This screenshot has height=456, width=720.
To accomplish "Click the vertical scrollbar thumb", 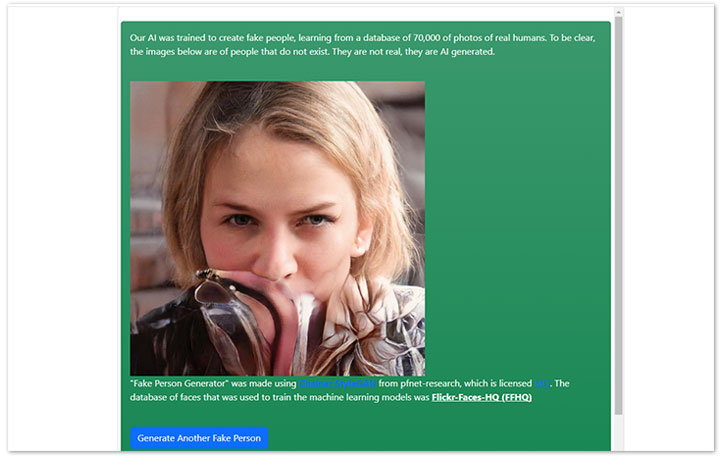I will [619, 216].
